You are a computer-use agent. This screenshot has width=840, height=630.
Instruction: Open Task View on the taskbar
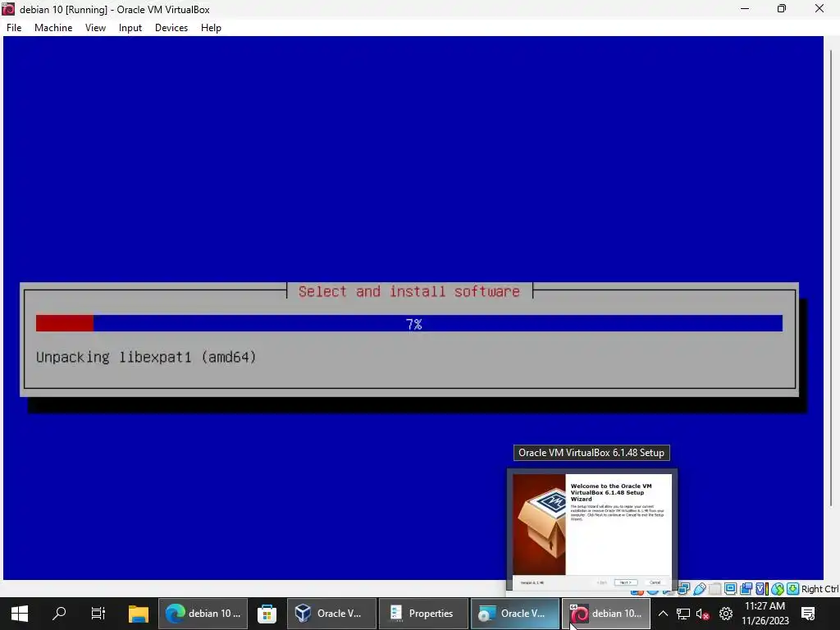pyautogui.click(x=98, y=614)
